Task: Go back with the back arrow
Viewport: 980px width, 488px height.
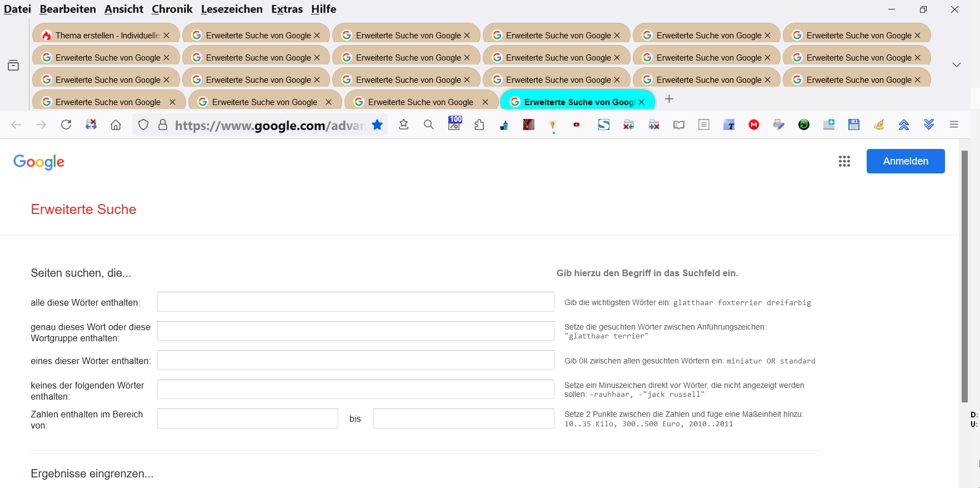Action: 16,125
